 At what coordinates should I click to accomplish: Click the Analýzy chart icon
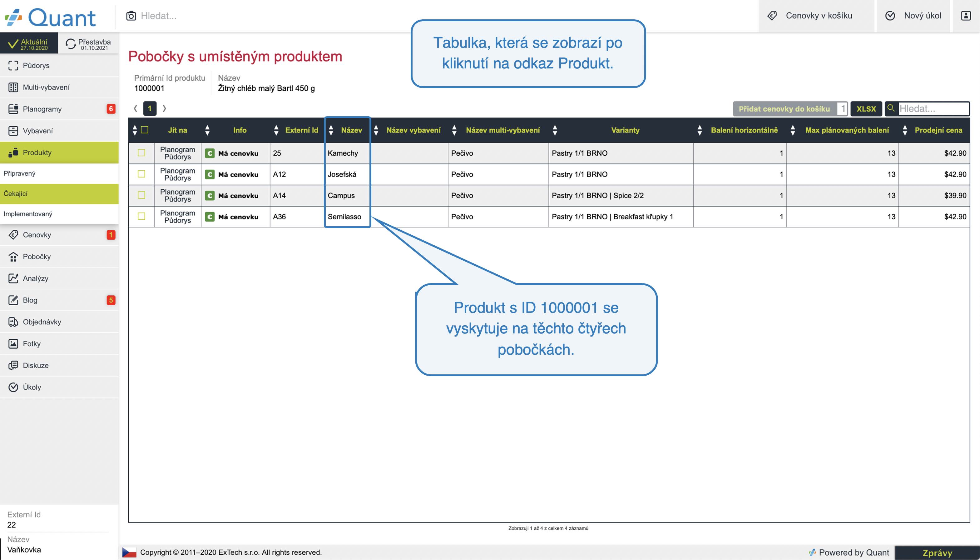pyautogui.click(x=13, y=278)
